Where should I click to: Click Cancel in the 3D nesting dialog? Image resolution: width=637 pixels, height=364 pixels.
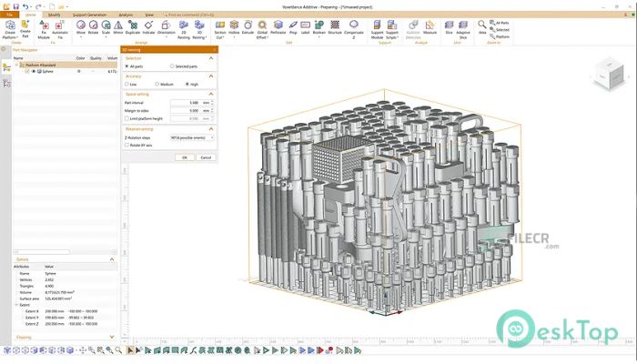[206, 157]
